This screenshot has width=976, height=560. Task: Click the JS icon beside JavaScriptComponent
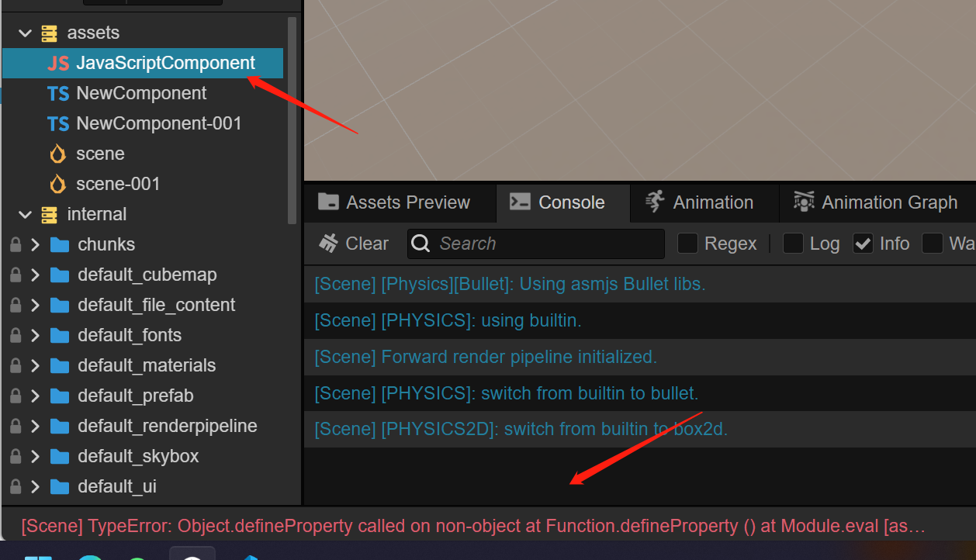tap(58, 64)
